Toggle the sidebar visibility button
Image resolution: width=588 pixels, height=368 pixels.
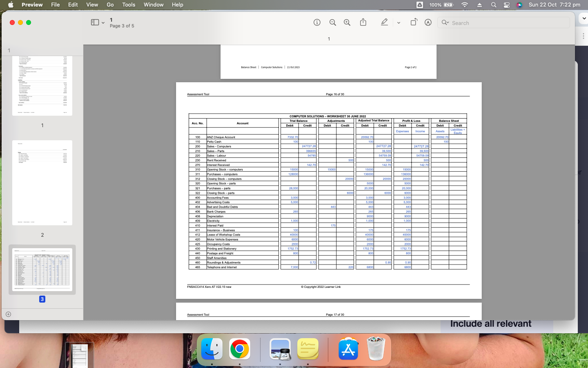(x=94, y=22)
